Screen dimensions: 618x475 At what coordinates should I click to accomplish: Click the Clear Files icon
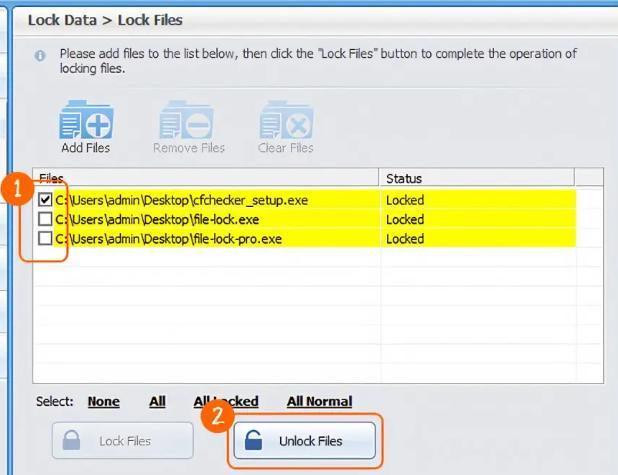pos(286,121)
